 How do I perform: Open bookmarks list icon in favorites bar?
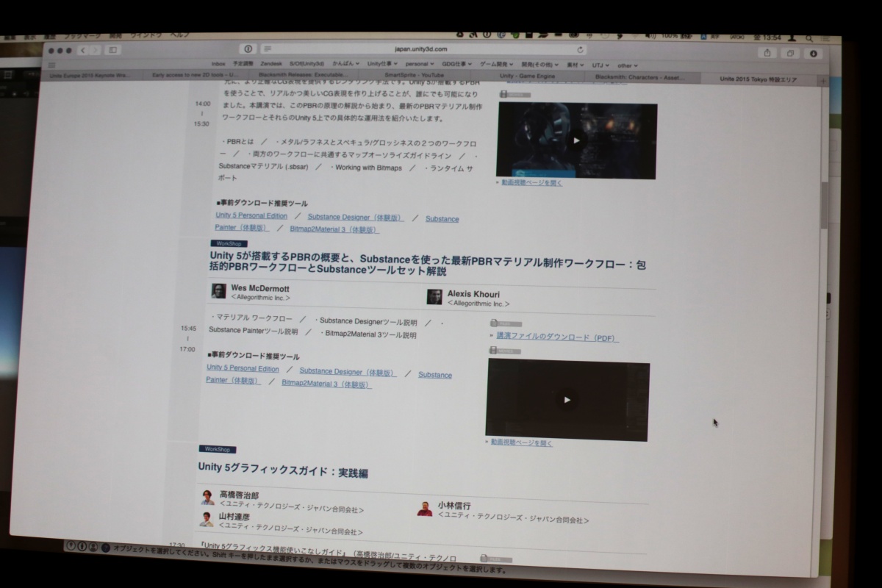[52, 65]
